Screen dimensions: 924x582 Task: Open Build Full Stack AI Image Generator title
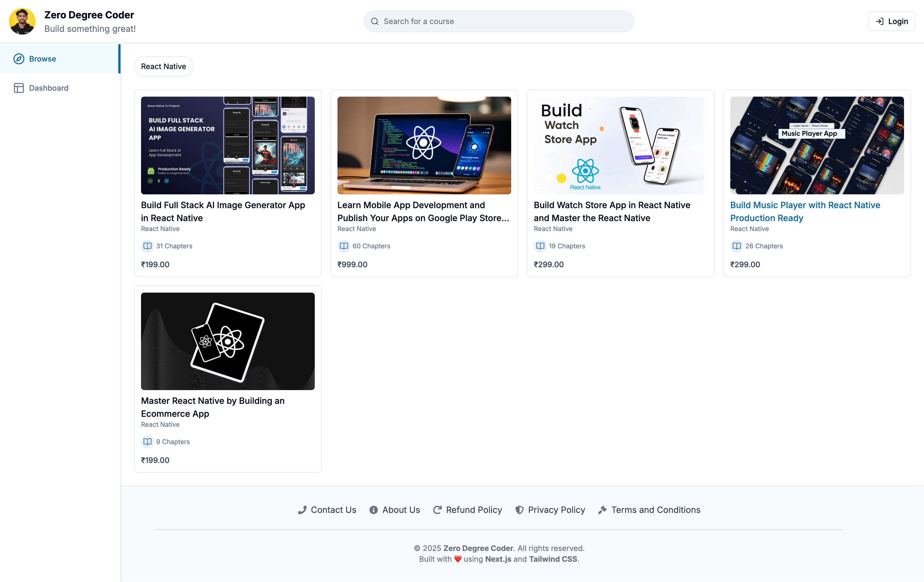tap(223, 211)
